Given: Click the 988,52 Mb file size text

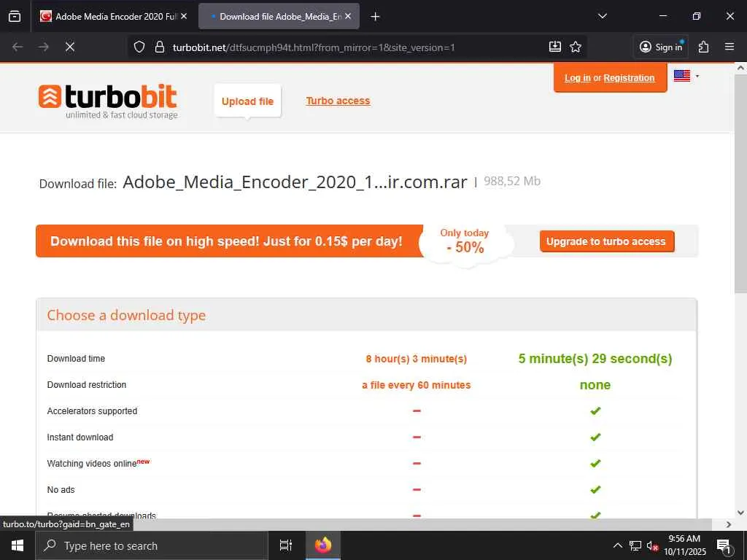Looking at the screenshot, I should [x=512, y=181].
